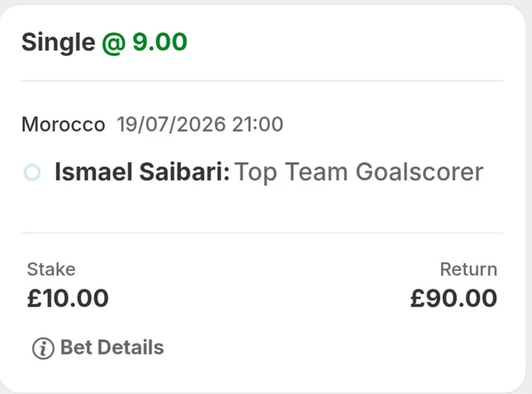Click the 19/07/2026 21:00 event date

click(x=199, y=125)
